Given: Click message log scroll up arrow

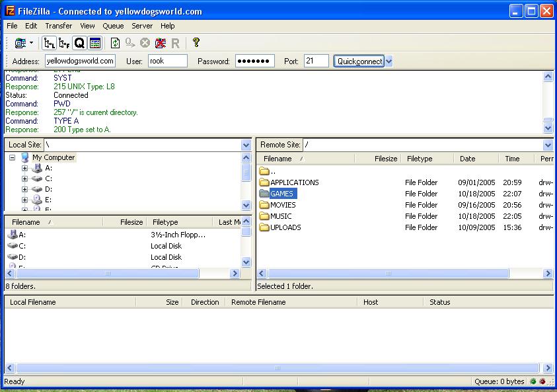Looking at the screenshot, I should [548, 76].
